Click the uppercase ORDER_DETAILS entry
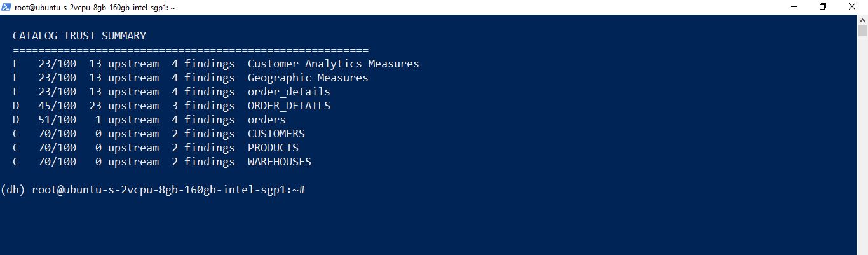Image resolution: width=868 pixels, height=255 pixels. tap(288, 106)
